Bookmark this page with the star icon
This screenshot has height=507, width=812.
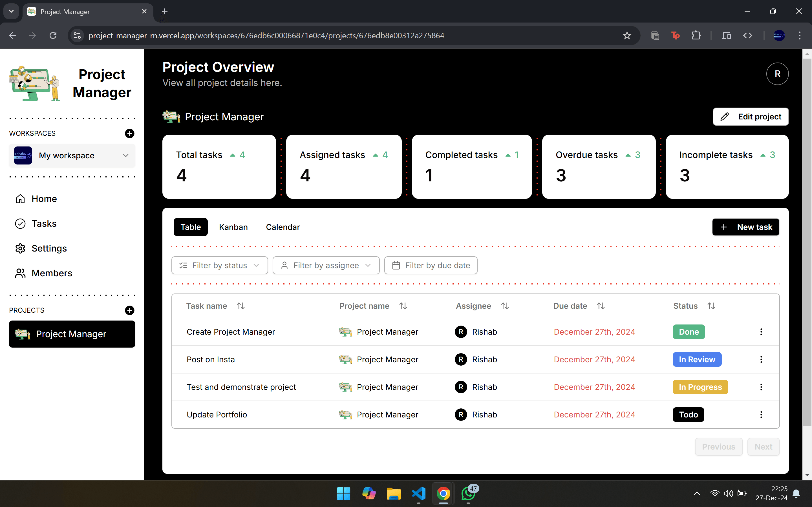[x=627, y=35]
